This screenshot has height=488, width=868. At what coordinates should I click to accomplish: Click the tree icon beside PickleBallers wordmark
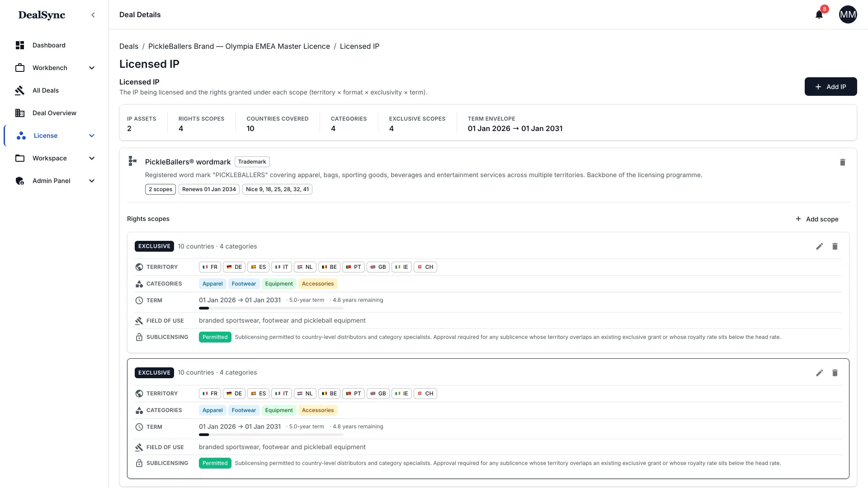coord(132,161)
